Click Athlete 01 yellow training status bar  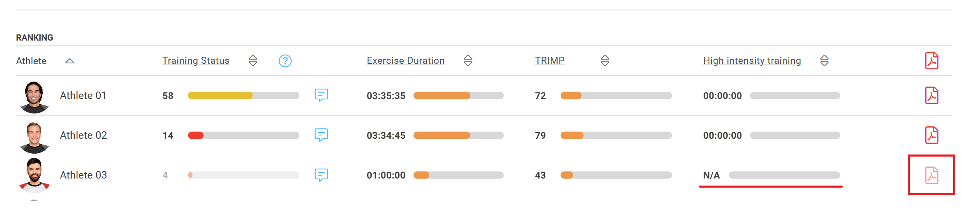[x=220, y=96]
